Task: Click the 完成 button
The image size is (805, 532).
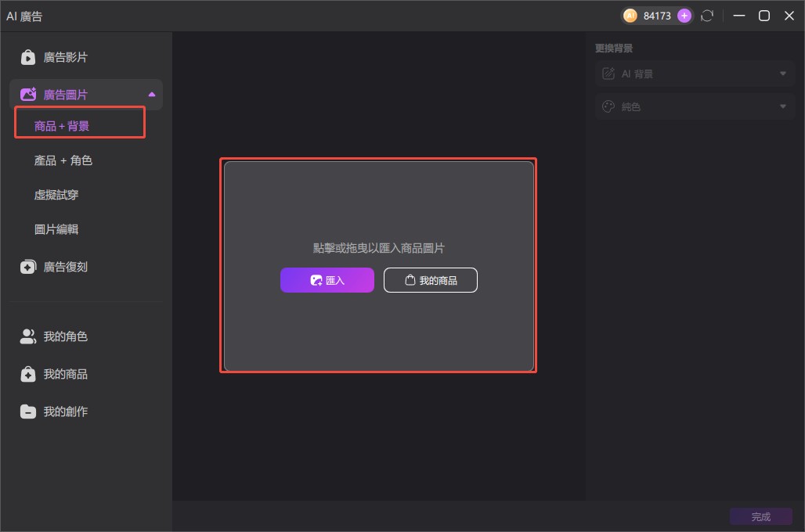Action: pos(761,516)
